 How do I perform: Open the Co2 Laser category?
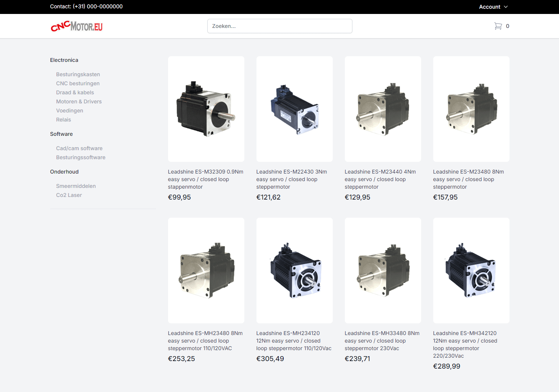[69, 195]
